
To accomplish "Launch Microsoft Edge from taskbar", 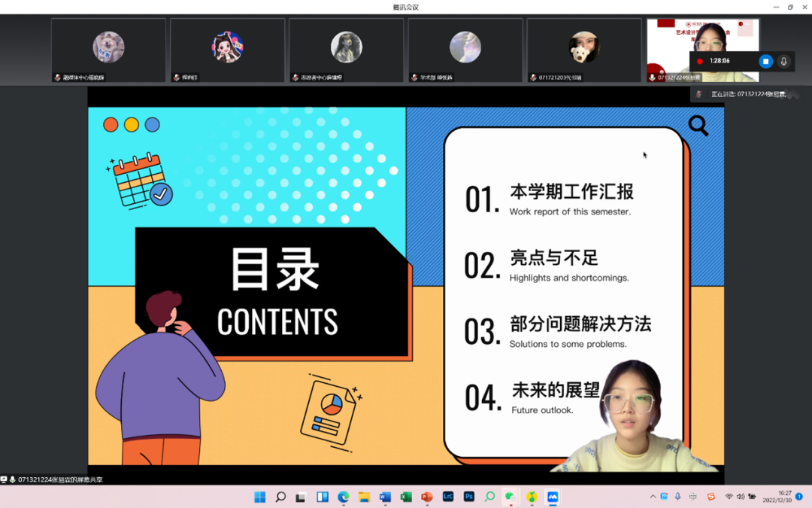I will (x=344, y=497).
